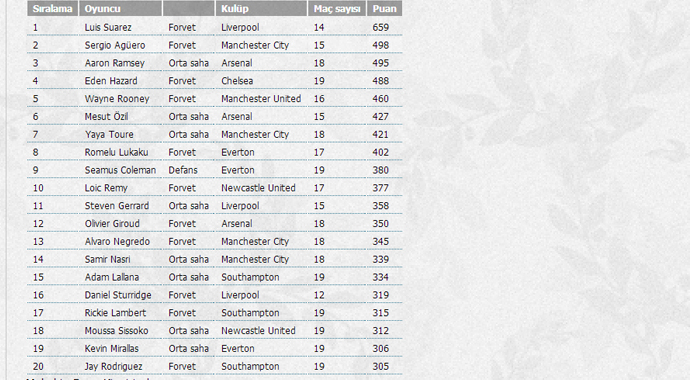The height and width of the screenshot is (380, 690).
Task: Select Adam Lallana's Southampton club cell
Action: pos(250,277)
